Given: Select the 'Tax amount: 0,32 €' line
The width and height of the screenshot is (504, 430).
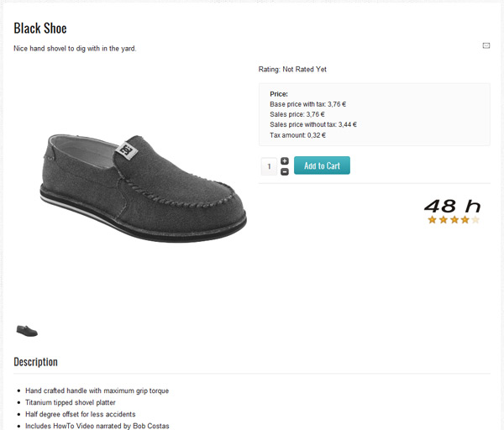Looking at the screenshot, I should click(298, 135).
